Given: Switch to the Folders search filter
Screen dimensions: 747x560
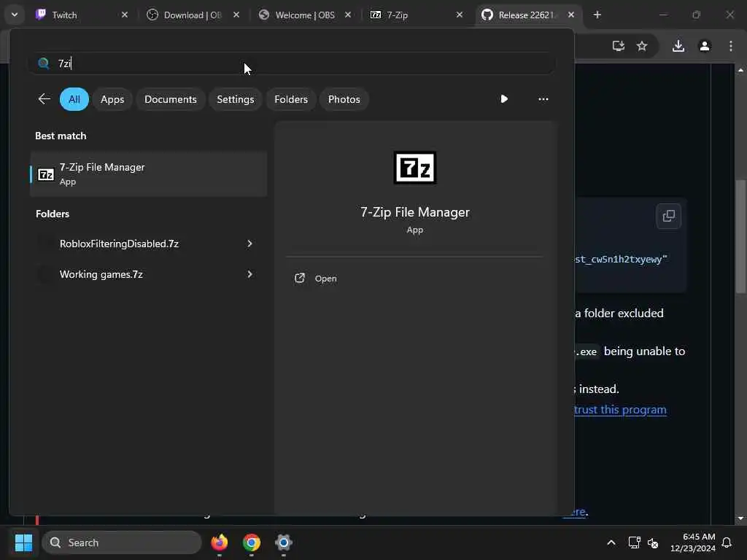Looking at the screenshot, I should coord(291,99).
